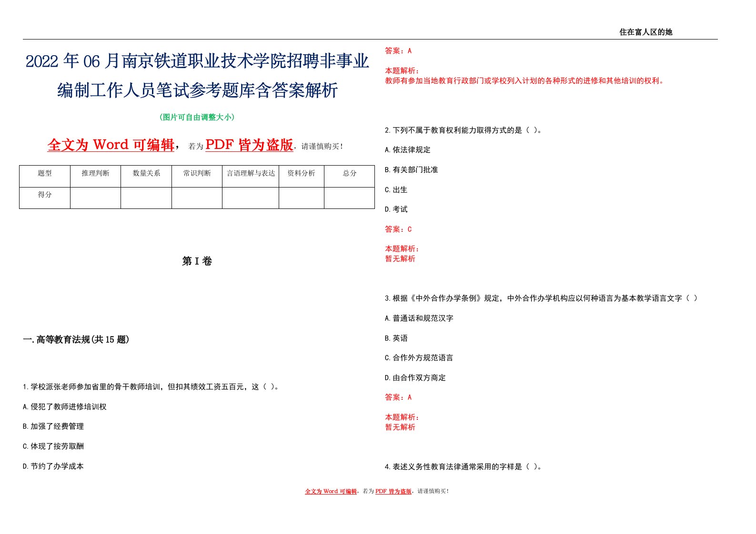Click question 3 text about 中外合作办学条例
The image size is (756, 534).
tap(541, 298)
